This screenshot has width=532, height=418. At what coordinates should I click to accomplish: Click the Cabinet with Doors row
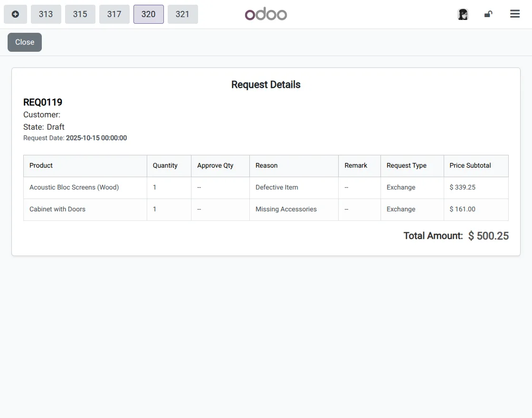click(57, 209)
